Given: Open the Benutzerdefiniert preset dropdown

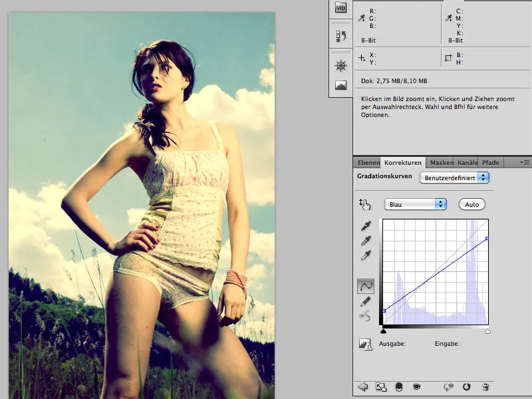Looking at the screenshot, I should pos(455,178).
